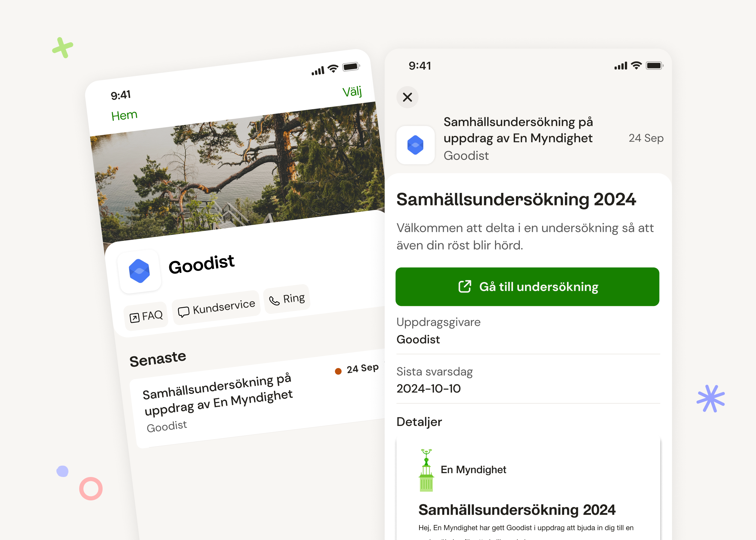Tap the Uppdragsgivare Goodist row
The height and width of the screenshot is (540, 756).
528,331
